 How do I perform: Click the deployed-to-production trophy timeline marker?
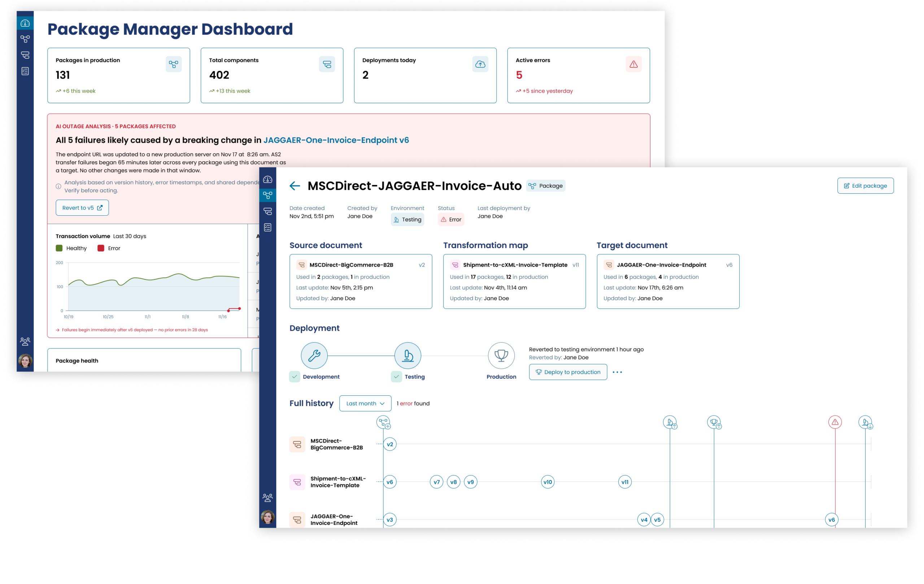coord(714,422)
